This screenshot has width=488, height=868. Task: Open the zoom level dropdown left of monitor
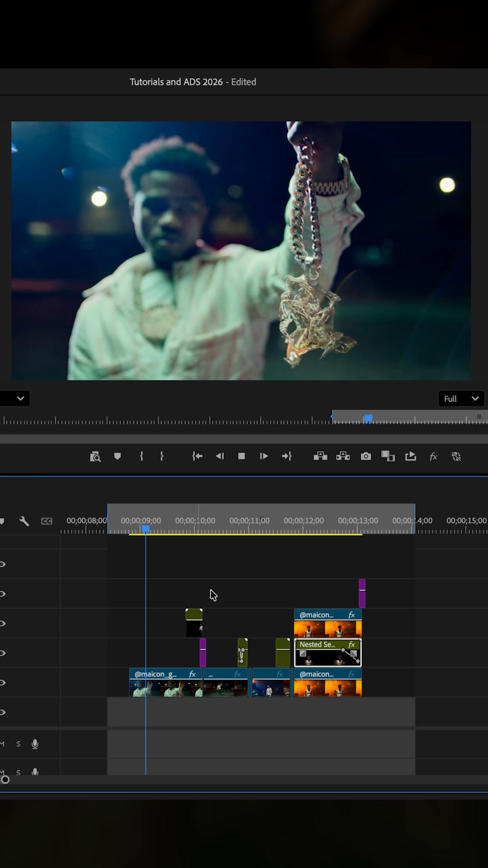14,398
